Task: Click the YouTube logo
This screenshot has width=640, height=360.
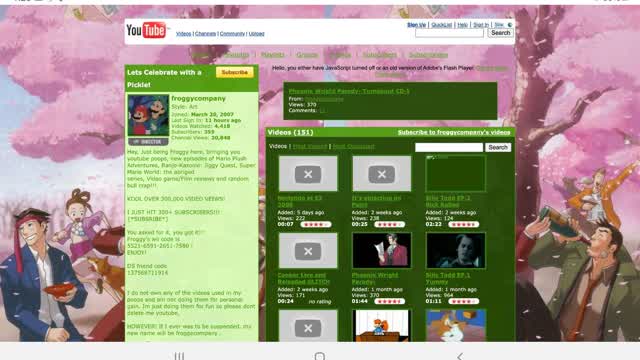Action: (x=147, y=30)
